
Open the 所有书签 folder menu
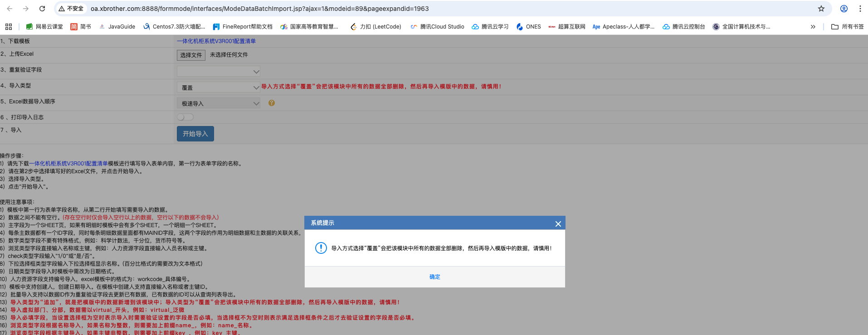click(x=847, y=27)
